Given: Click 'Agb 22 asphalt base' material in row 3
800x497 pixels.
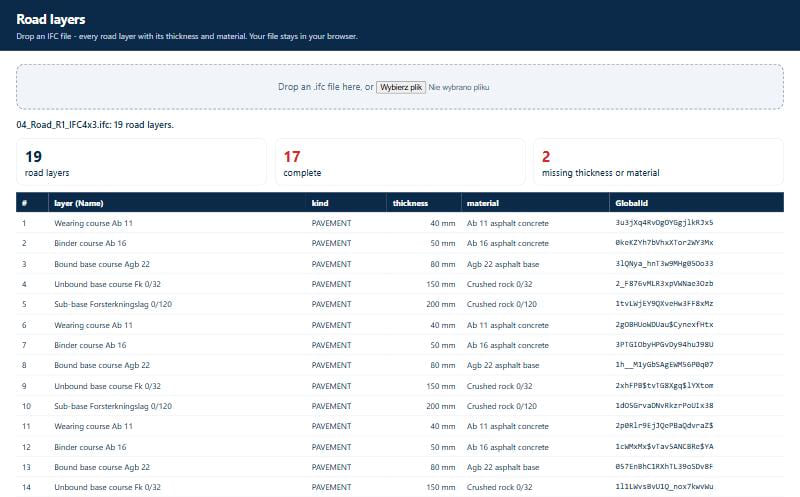Looking at the screenshot, I should tap(503, 264).
